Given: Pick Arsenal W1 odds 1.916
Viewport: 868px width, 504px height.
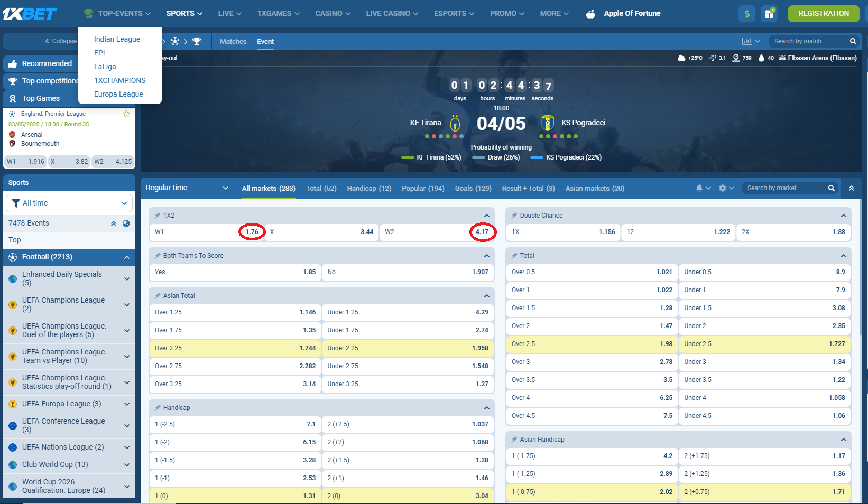Looking at the screenshot, I should [x=25, y=162].
